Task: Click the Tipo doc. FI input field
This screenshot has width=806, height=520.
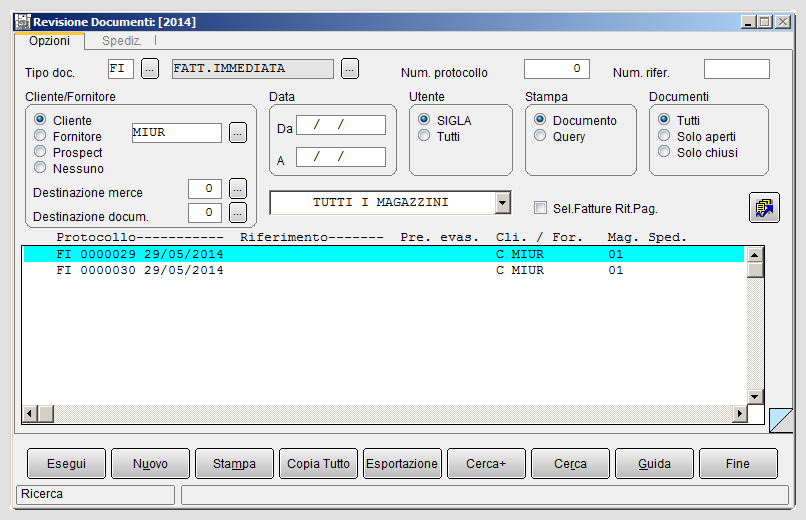Action: pyautogui.click(x=121, y=69)
